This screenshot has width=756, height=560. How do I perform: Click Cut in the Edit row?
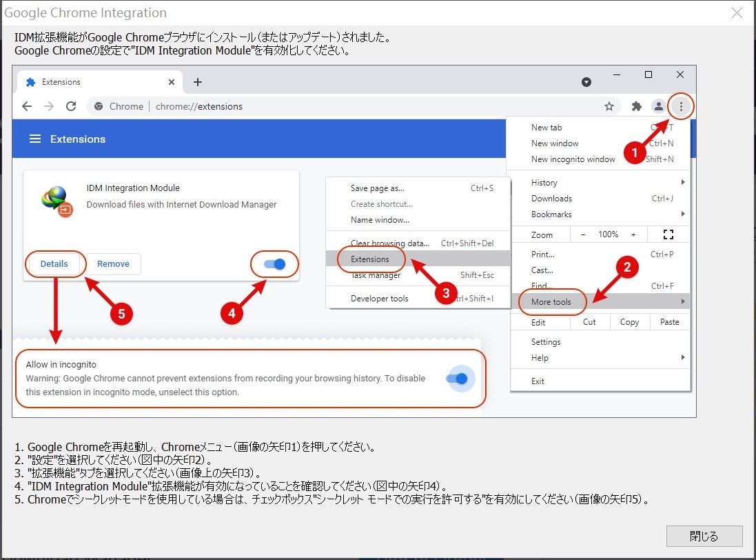[589, 321]
